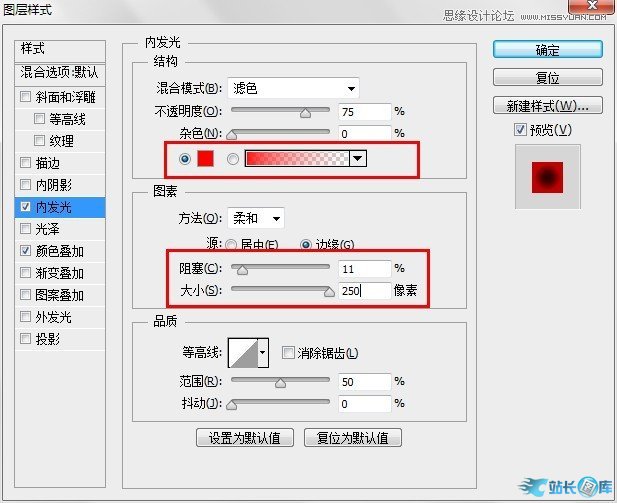
Task: Click the 设置为默认值 button
Action: (x=244, y=438)
